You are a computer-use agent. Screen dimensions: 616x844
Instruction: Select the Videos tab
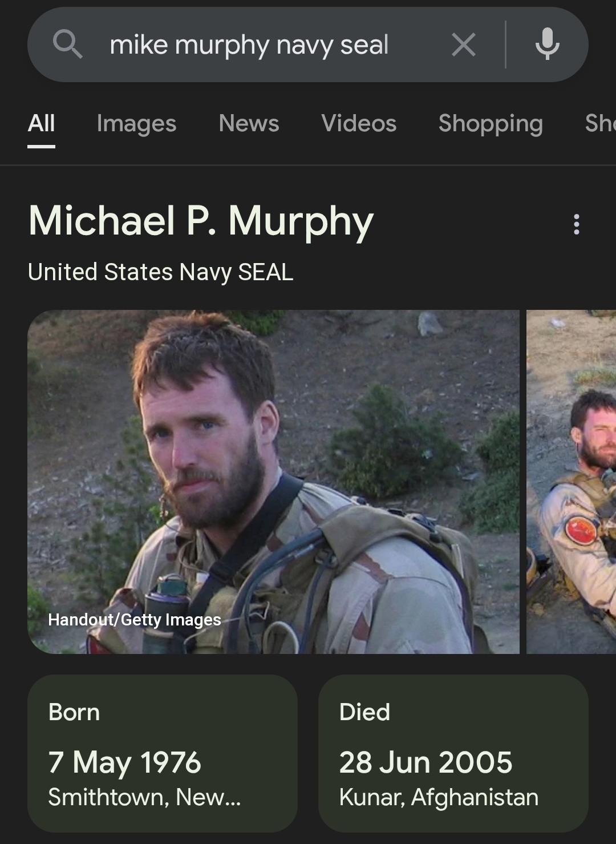click(x=359, y=123)
